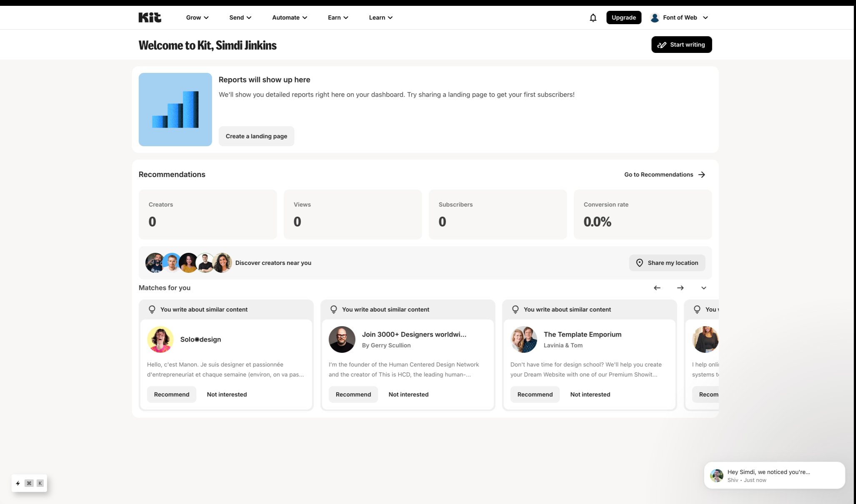Click Join 3000+ Designers worldwi... title

[414, 334]
